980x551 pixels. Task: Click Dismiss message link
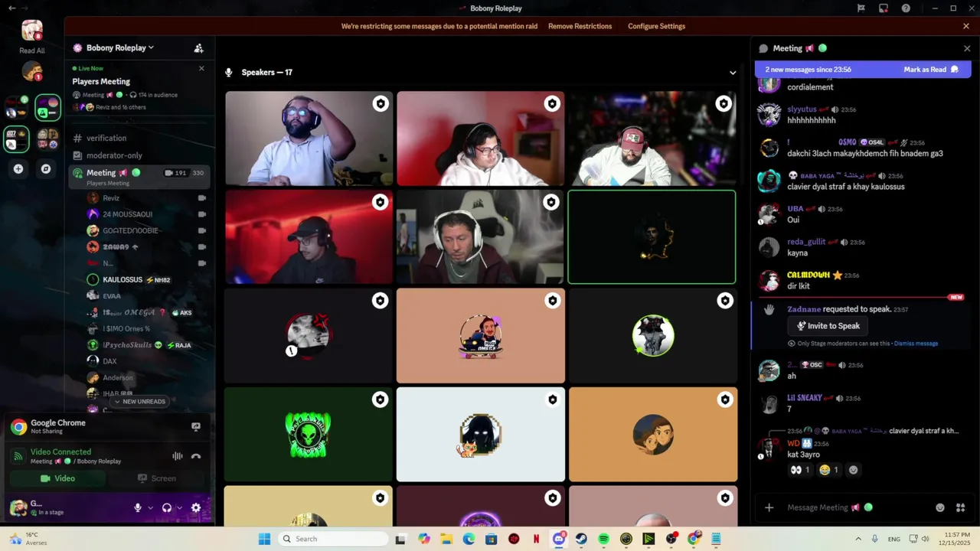coord(916,344)
